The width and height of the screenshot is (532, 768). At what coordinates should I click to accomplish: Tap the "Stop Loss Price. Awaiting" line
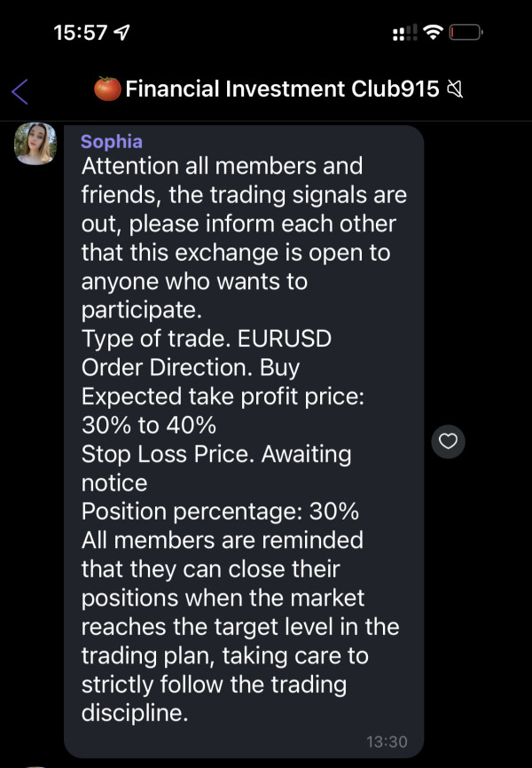click(x=216, y=454)
